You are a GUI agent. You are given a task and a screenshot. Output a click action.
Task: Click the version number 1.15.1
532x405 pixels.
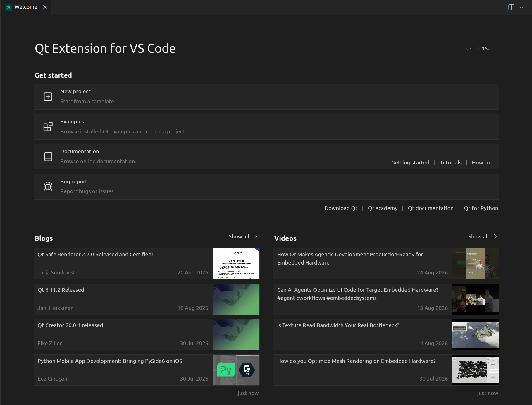point(485,48)
